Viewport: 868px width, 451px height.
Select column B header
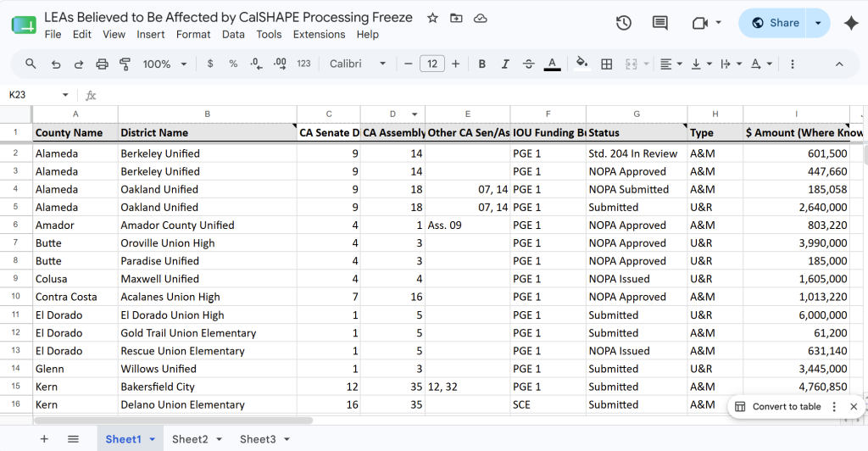click(x=207, y=114)
